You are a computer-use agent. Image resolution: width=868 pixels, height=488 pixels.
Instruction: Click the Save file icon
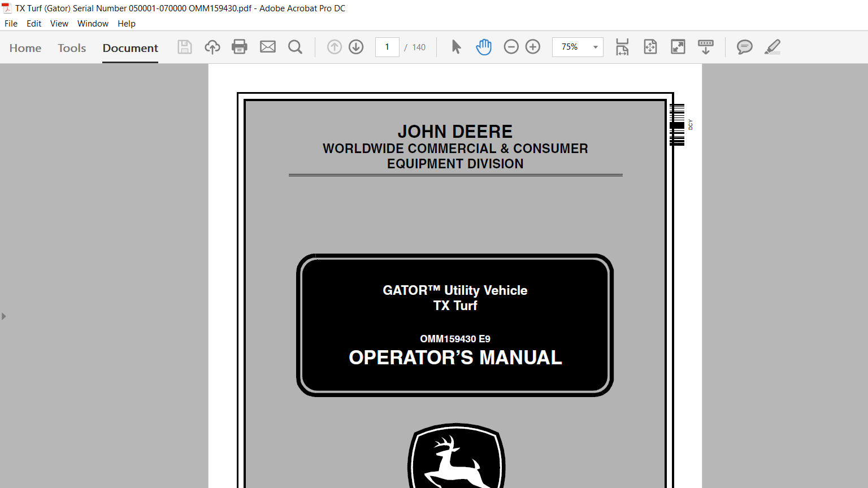point(185,47)
